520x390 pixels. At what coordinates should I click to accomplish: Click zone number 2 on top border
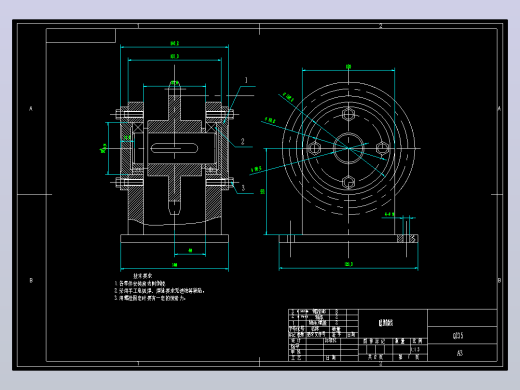[x=381, y=26]
